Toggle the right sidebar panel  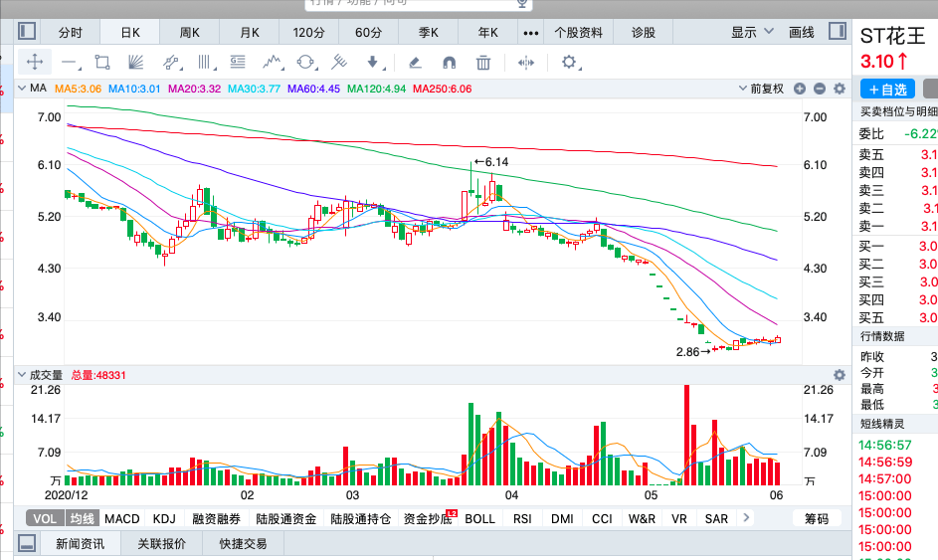tap(838, 31)
